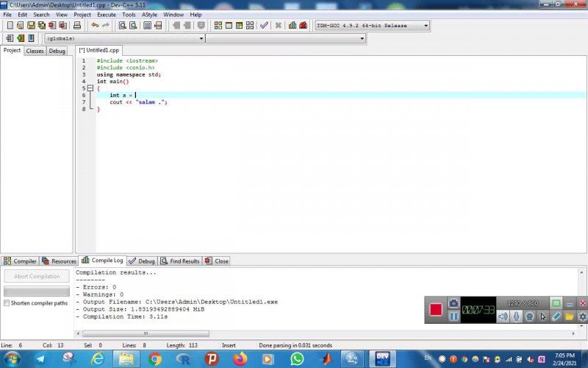
Task: Open the File menu
Action: pos(7,15)
